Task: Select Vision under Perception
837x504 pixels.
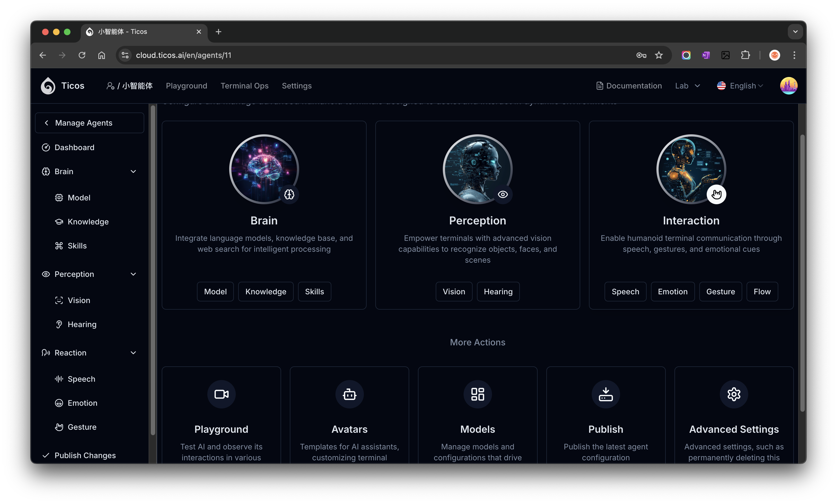Action: click(79, 300)
